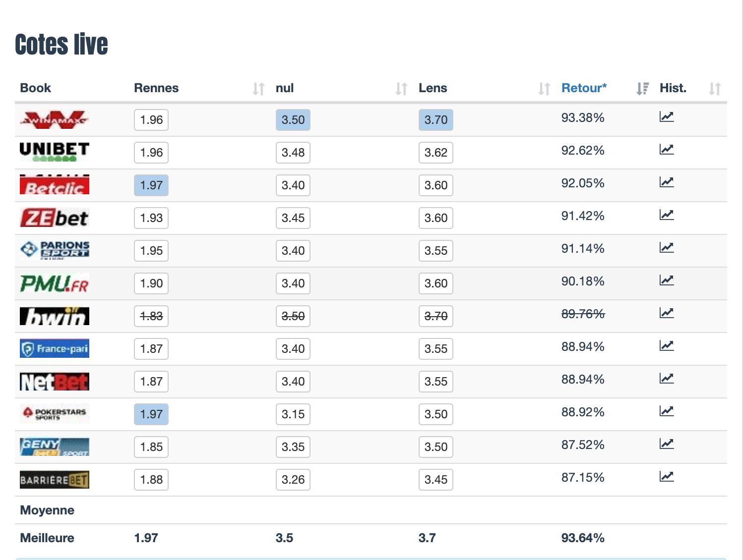Viewport: 743px width, 560px height.
Task: Open Geny Sport history chart icon
Action: coord(667,444)
